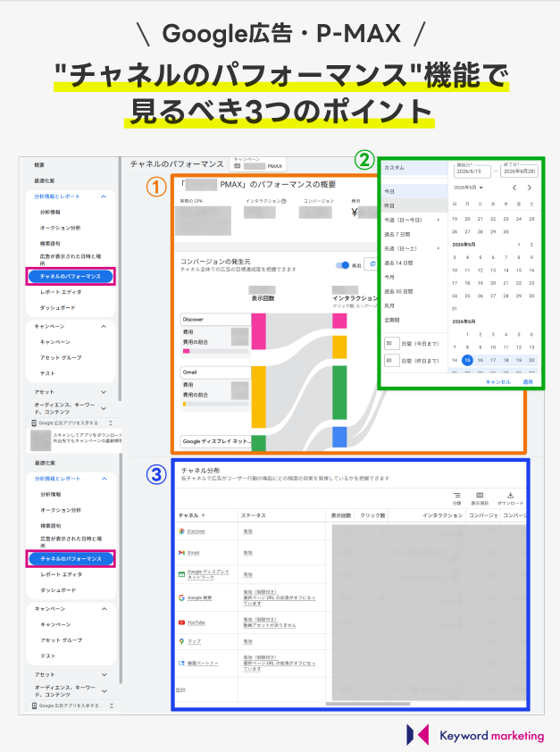
Task: Click the 検索パートナー icon in the table
Action: pyautogui.click(x=181, y=664)
